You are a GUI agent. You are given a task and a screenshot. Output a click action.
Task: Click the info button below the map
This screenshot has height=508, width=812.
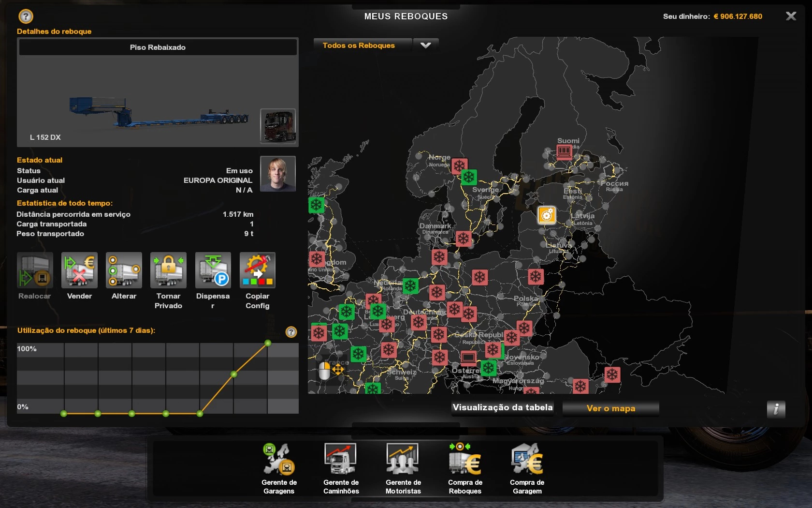tap(776, 409)
